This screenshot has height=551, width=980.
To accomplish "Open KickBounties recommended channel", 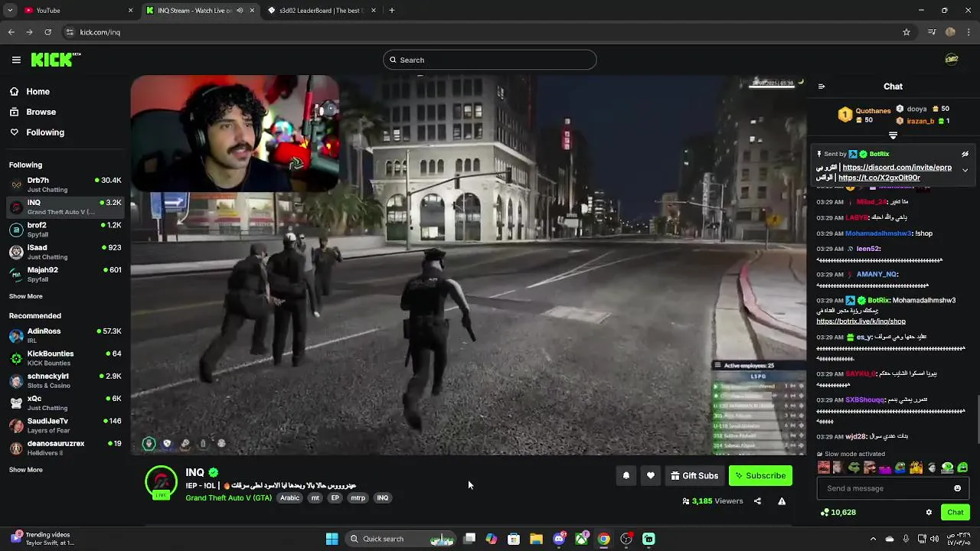I will pos(65,357).
